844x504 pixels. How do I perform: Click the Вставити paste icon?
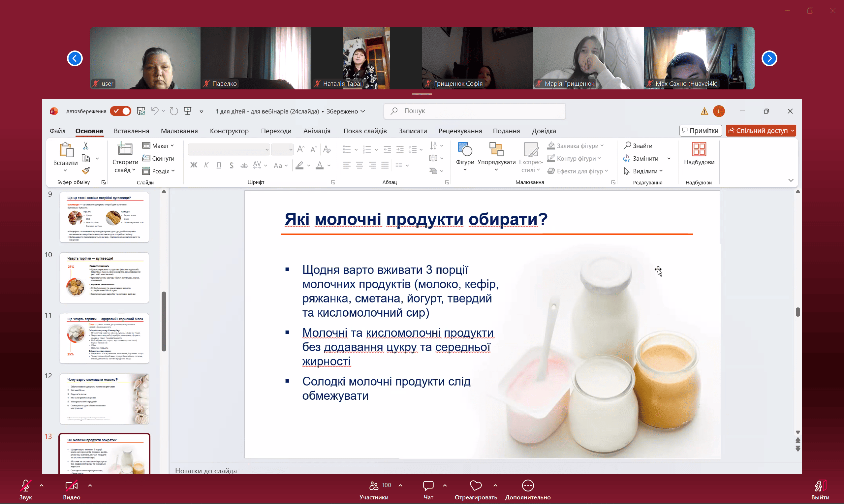[x=66, y=150]
